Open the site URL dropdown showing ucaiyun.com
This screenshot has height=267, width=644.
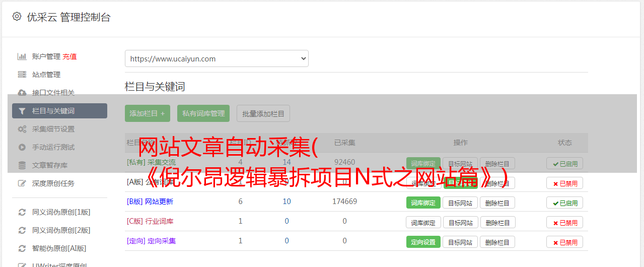217,58
